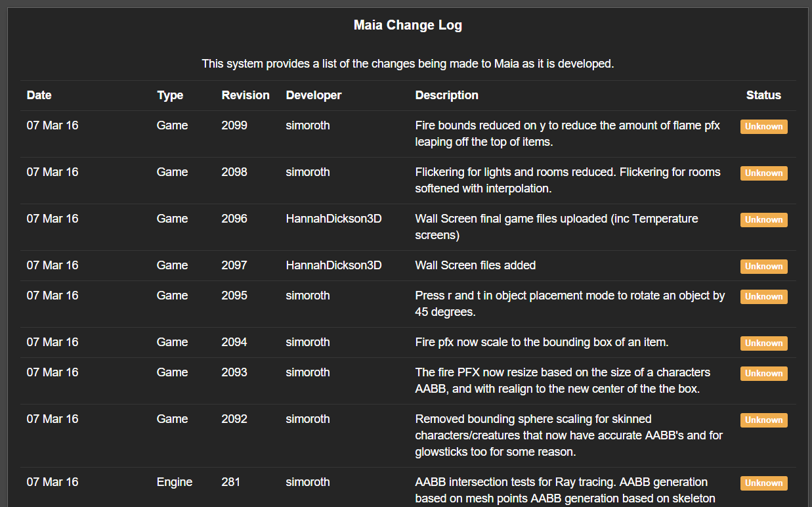
Task: Select the Unknown status for revision 2096
Action: click(763, 220)
